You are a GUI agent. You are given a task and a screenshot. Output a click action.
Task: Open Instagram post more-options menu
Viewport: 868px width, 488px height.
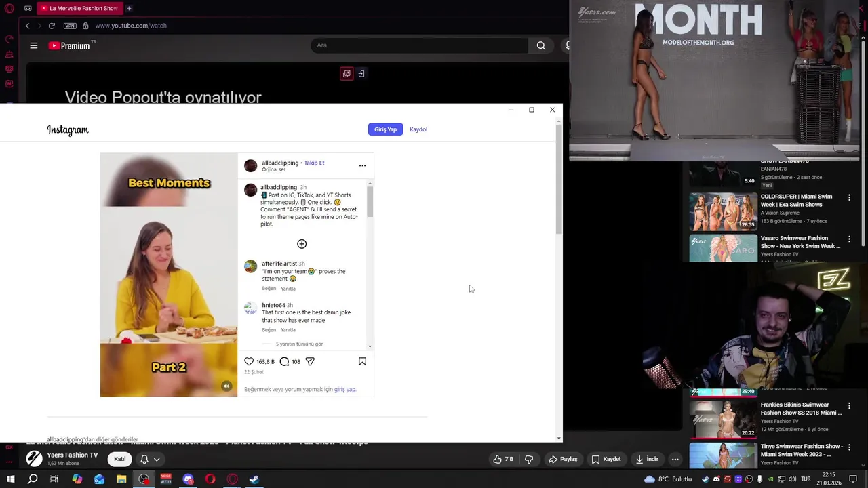coord(362,165)
